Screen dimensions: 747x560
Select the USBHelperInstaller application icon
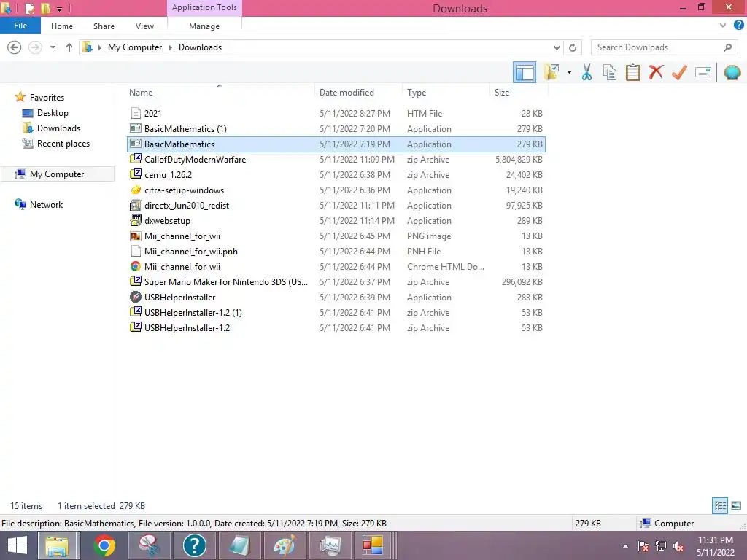tap(136, 297)
